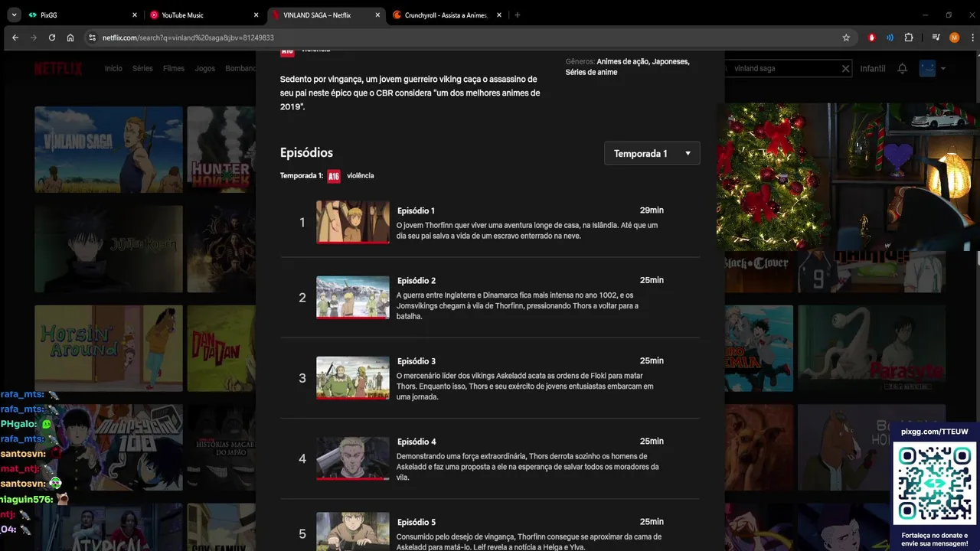Image resolution: width=980 pixels, height=551 pixels.
Task: Open the Animes de ação genre link
Action: (x=622, y=61)
